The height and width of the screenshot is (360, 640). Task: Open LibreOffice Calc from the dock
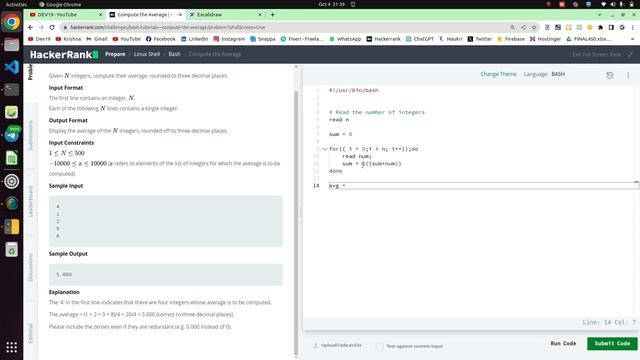tap(11, 158)
